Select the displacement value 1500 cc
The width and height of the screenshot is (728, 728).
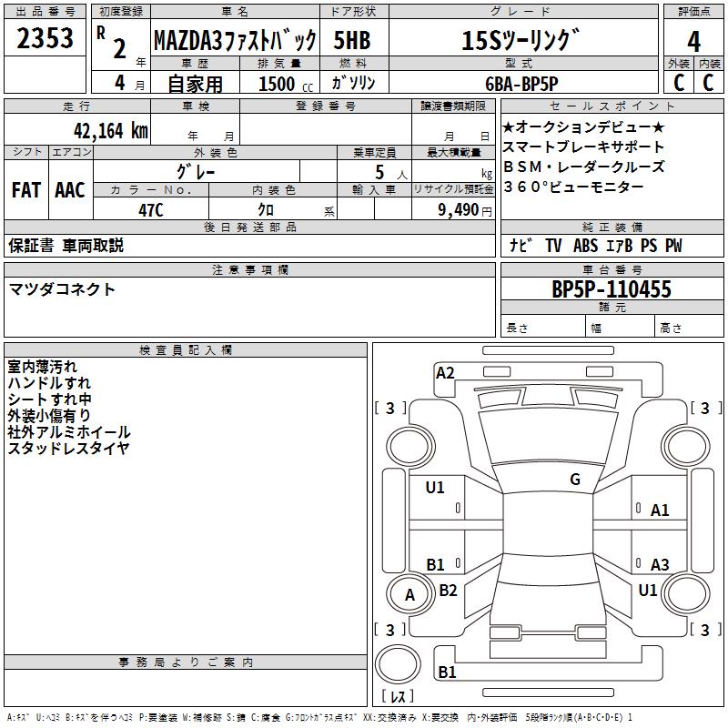pos(286,85)
